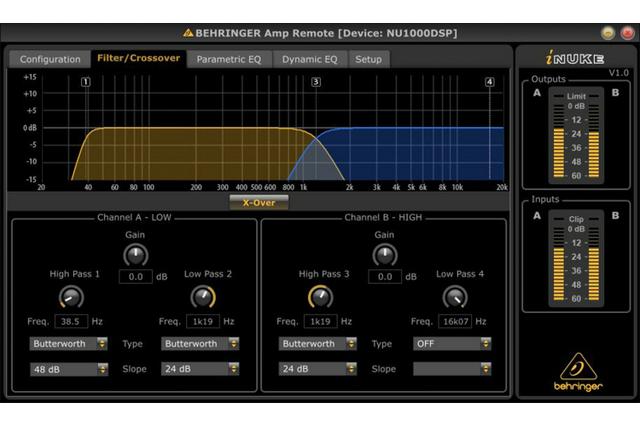Click the High Pass 1 frequency field

(70, 322)
